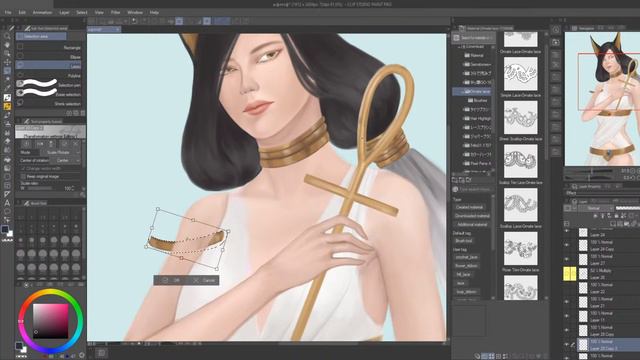Choose the Shrink selection sub tool
The height and width of the screenshot is (360, 640).
click(49, 104)
